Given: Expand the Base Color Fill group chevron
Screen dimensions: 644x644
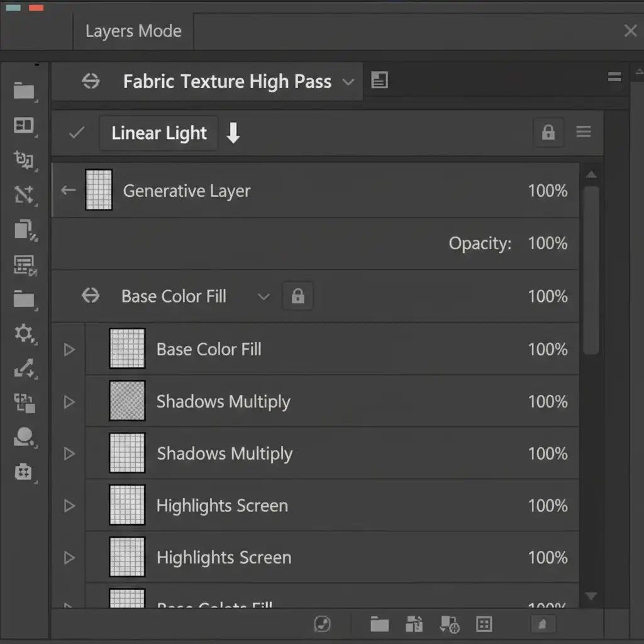Looking at the screenshot, I should (264, 297).
